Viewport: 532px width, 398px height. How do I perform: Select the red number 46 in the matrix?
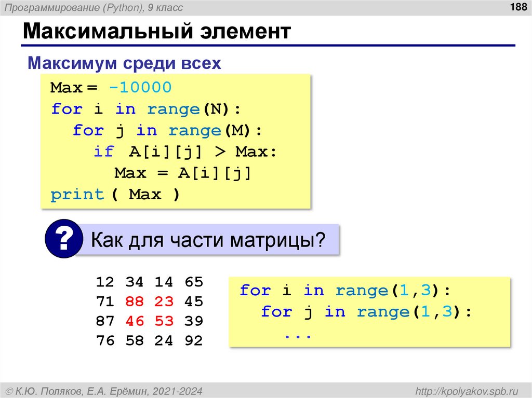[136, 321]
